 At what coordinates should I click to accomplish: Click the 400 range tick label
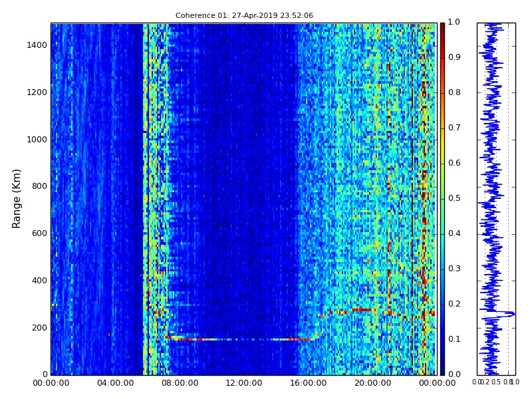click(x=39, y=281)
